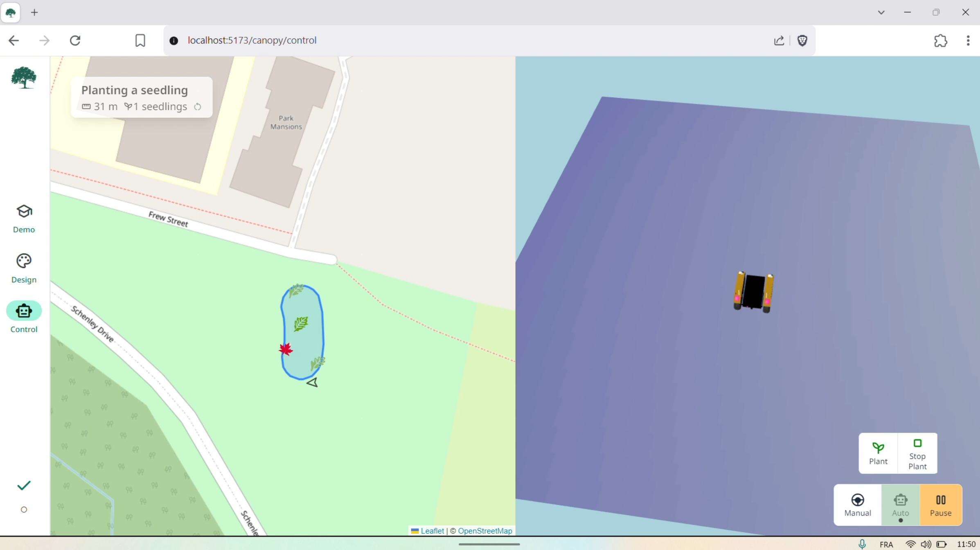Screen dimensions: 980x550
Task: Enable the checkmark status indicator
Action: click(x=24, y=485)
